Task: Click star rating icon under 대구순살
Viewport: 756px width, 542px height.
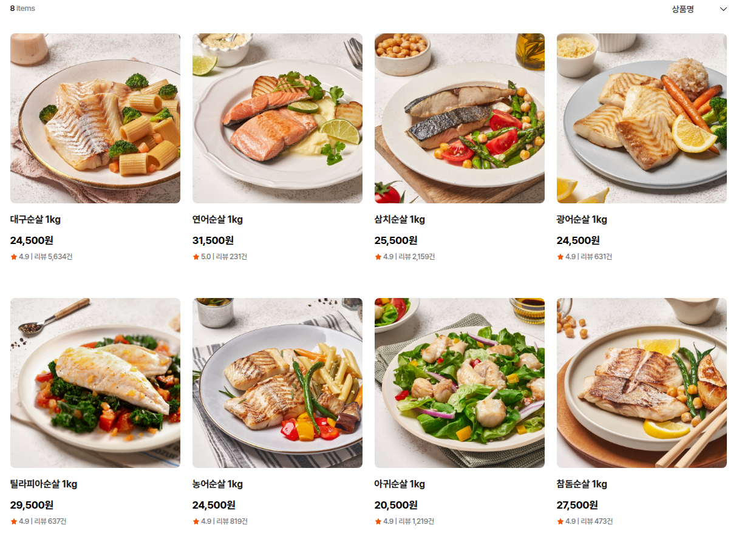Action: [x=14, y=257]
